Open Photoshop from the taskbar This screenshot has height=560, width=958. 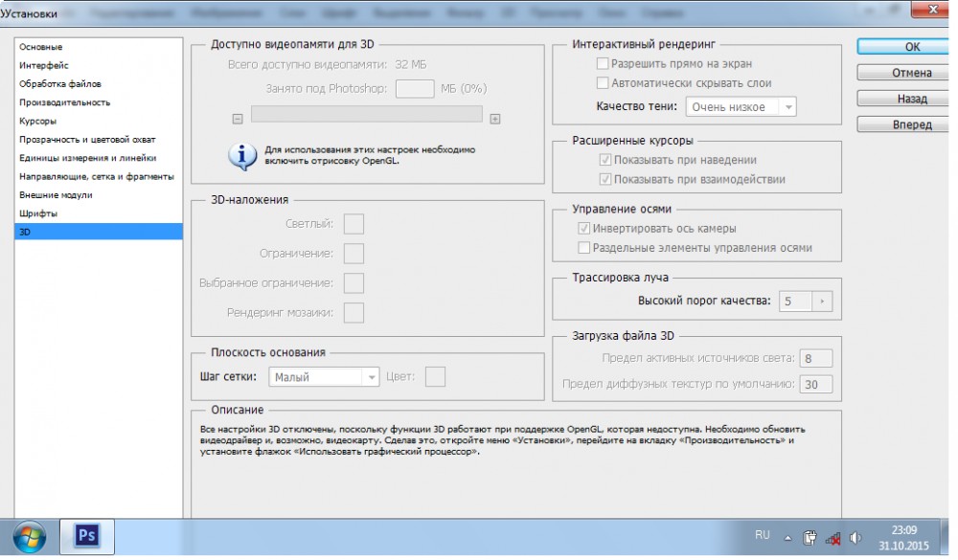point(87,536)
